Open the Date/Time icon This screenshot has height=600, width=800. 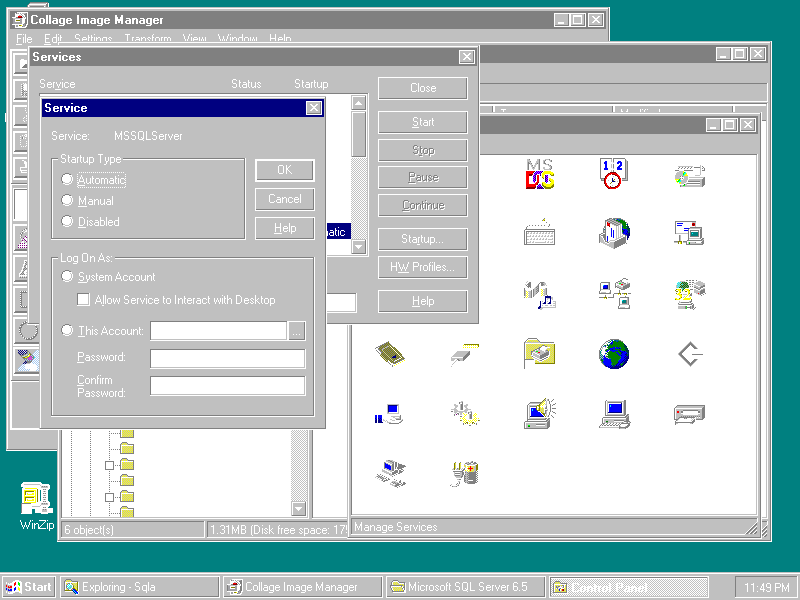coord(614,176)
